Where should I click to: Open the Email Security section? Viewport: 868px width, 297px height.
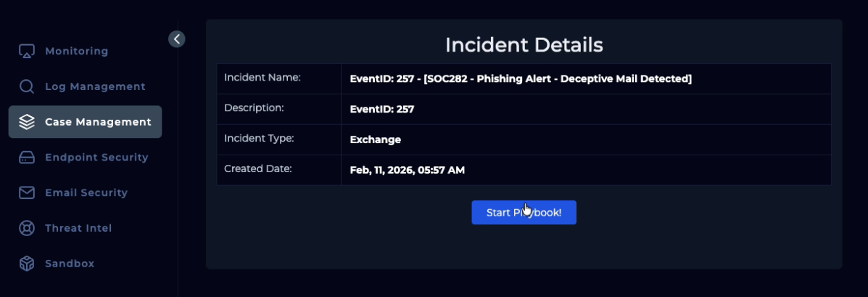pos(86,193)
